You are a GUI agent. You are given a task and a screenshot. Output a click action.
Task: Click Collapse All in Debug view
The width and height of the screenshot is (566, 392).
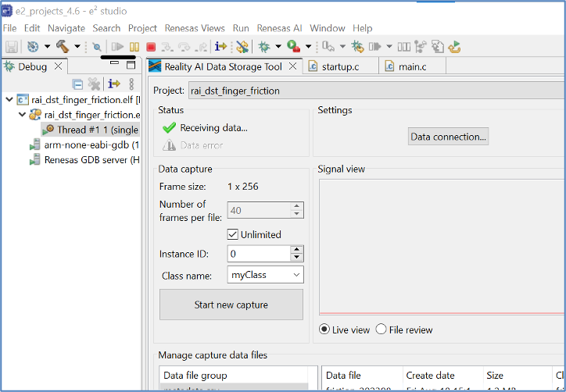77,84
